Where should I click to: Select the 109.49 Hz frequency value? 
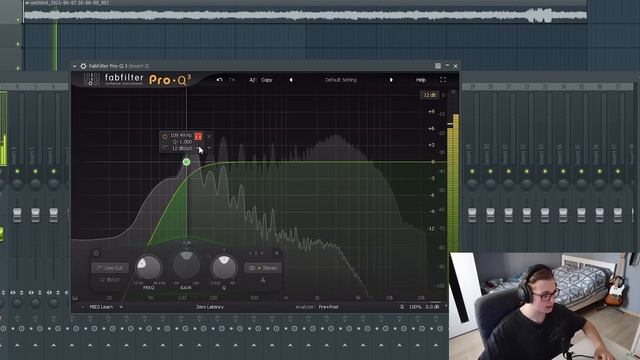tap(181, 135)
